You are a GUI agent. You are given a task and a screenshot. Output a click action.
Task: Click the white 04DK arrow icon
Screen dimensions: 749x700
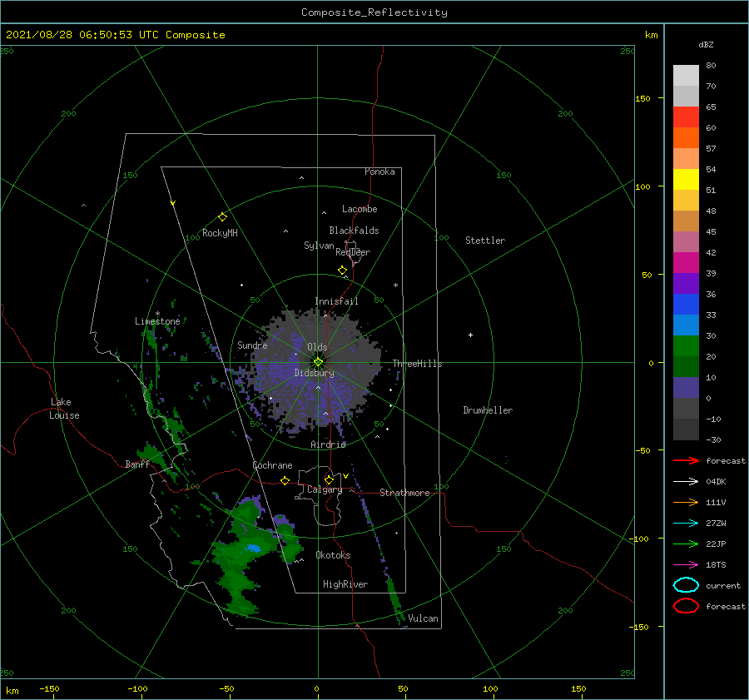point(686,481)
